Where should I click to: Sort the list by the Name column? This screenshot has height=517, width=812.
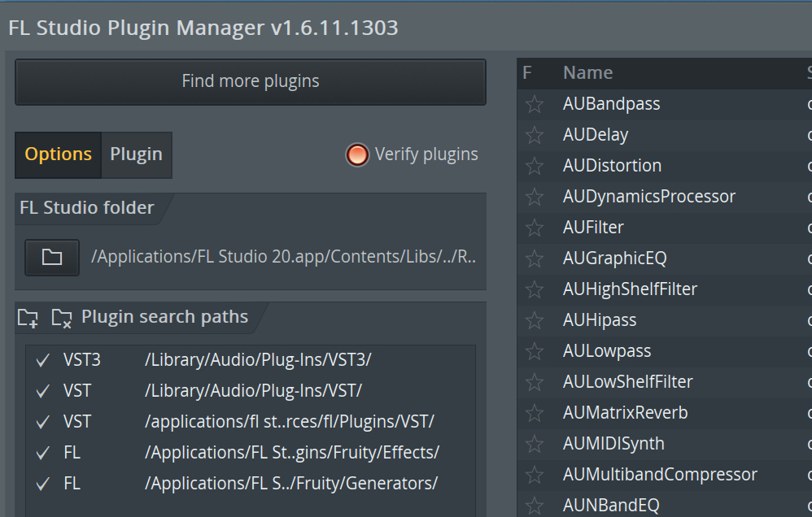point(587,73)
